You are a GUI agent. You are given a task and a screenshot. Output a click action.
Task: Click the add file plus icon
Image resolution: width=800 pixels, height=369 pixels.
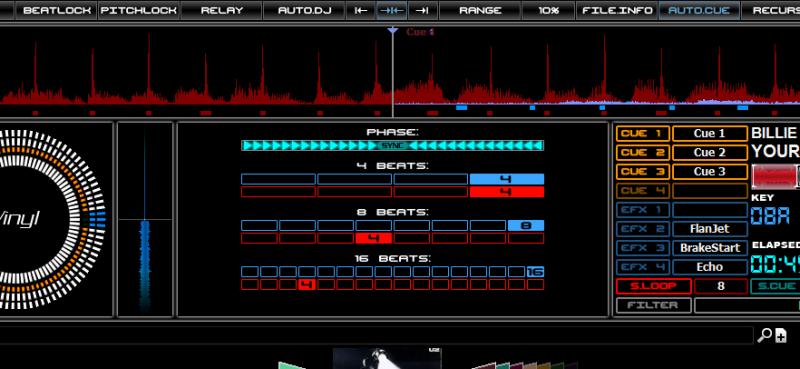pos(781,335)
